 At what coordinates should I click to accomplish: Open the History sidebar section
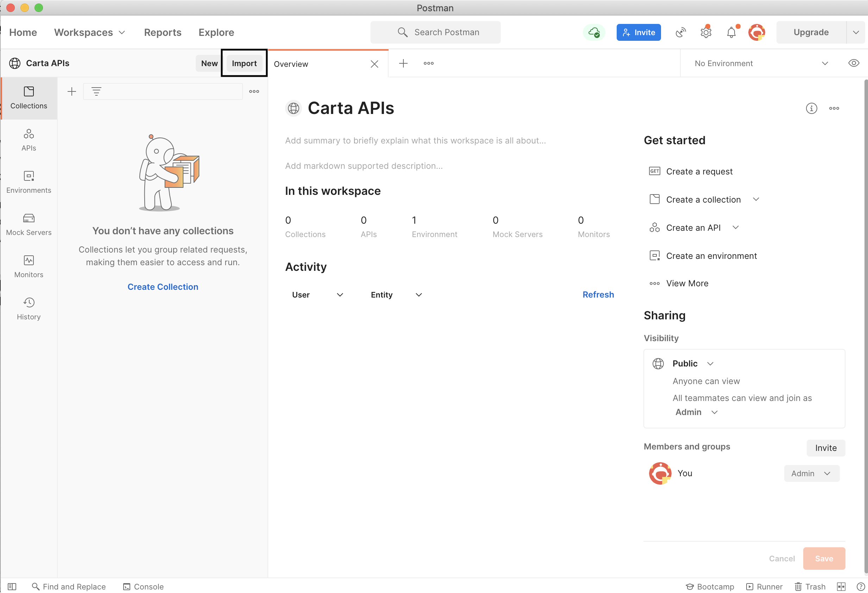(29, 308)
